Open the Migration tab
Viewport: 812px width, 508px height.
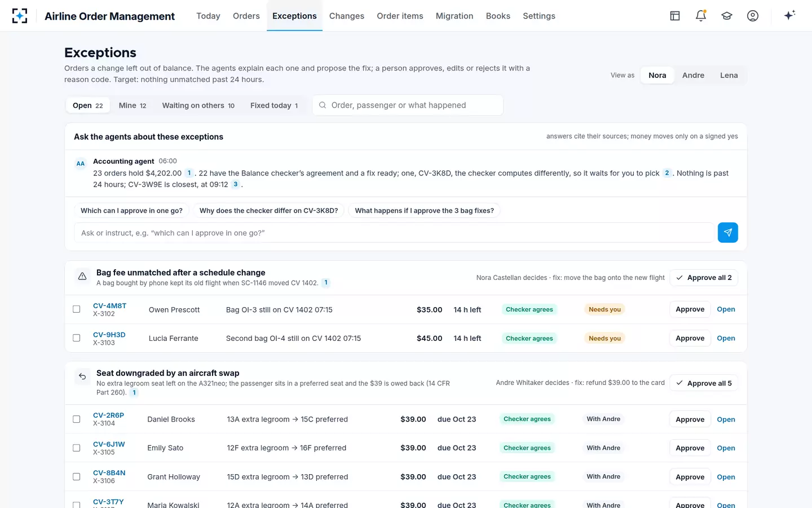click(454, 16)
